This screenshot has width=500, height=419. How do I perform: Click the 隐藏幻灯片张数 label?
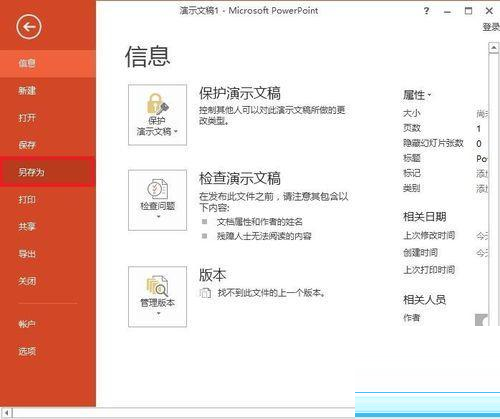[433, 143]
